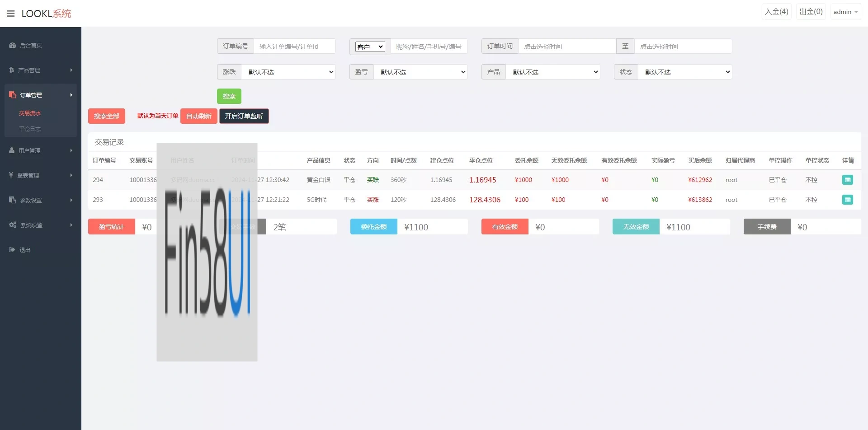868x430 pixels.
Task: Click the 搜索全部 button
Action: coord(106,116)
